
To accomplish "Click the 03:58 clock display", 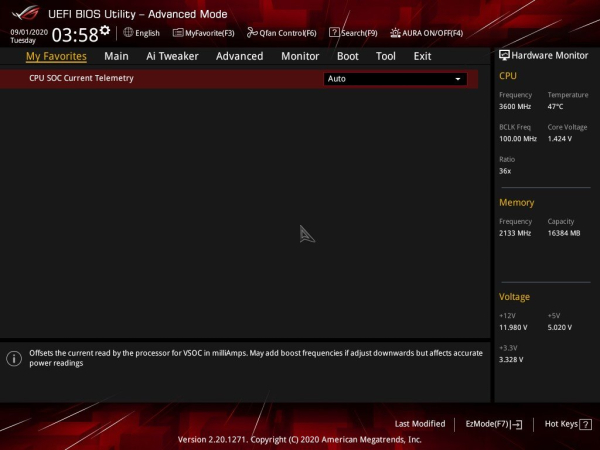I will 75,35.
